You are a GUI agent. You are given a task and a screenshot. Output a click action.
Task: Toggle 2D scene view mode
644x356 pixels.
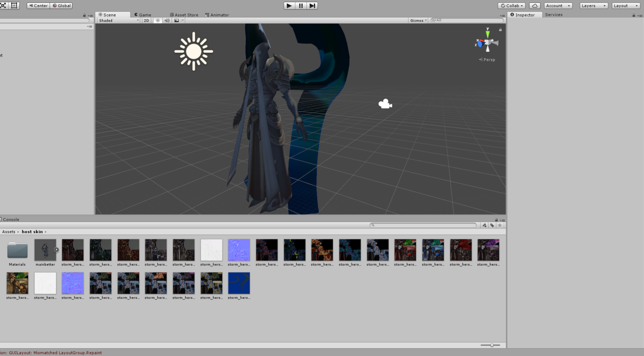(146, 20)
